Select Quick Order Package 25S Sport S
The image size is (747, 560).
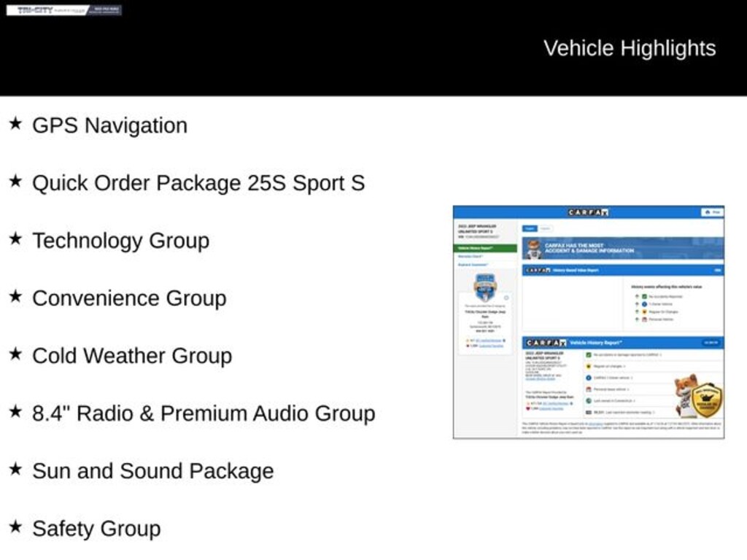click(198, 183)
